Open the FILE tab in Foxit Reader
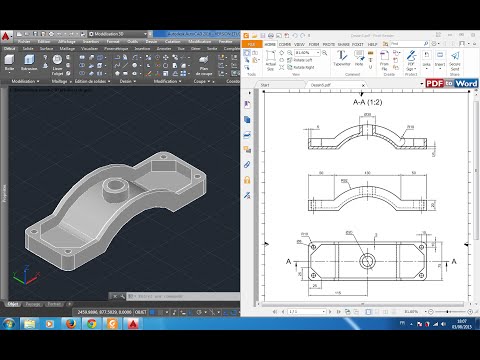The width and height of the screenshot is (480, 360). [x=252, y=44]
